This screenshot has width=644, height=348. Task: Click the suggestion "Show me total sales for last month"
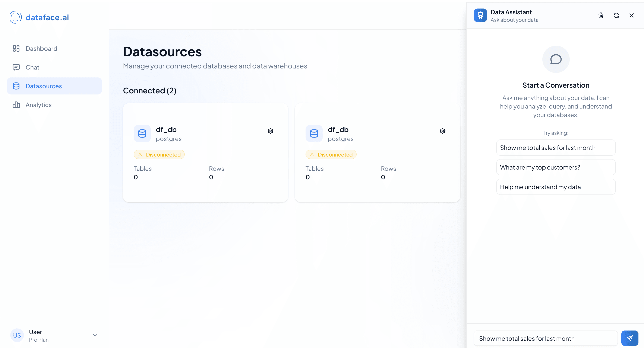[x=556, y=148]
